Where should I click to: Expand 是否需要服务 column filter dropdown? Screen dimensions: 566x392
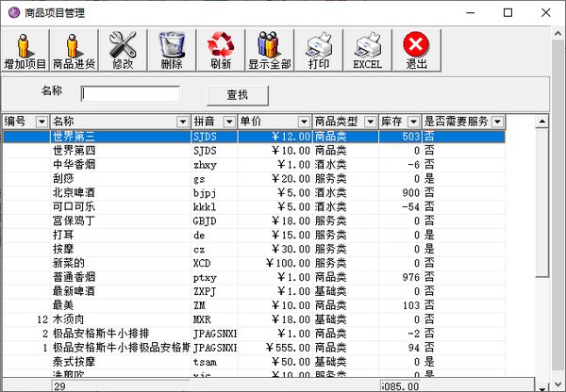pyautogui.click(x=497, y=122)
